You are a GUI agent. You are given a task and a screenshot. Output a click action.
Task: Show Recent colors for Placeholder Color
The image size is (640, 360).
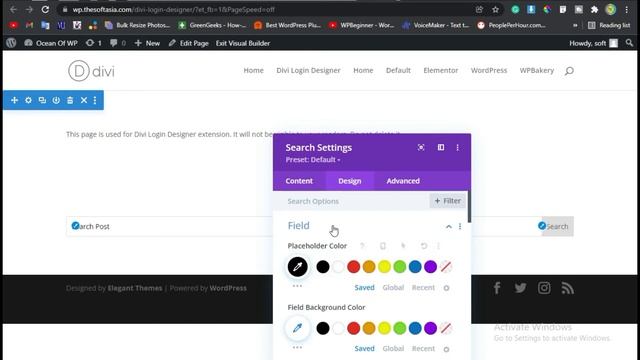click(423, 287)
